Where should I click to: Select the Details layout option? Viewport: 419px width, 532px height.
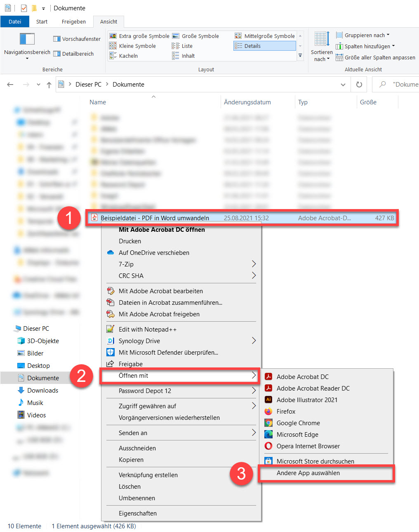265,46
